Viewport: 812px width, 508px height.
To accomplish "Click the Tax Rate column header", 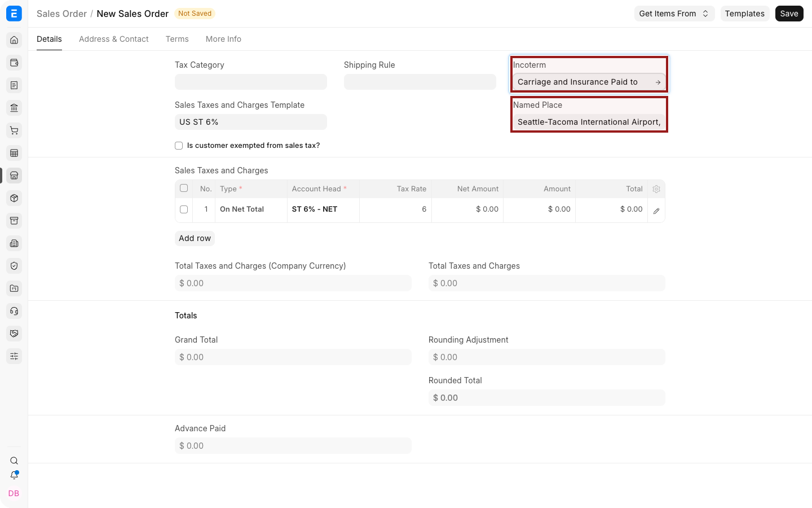I will [396, 189].
